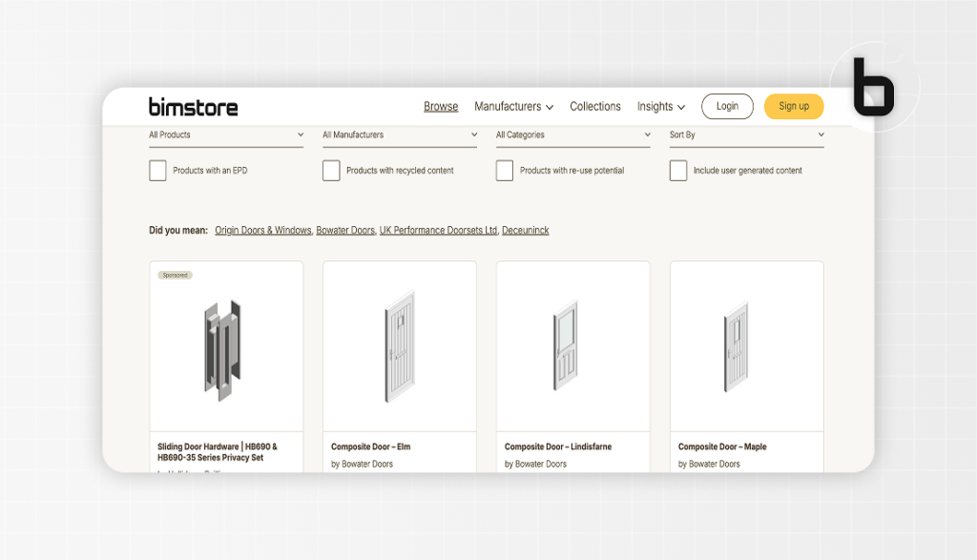The image size is (977, 560).
Task: Click the yellow Sign up button
Action: coord(794,106)
